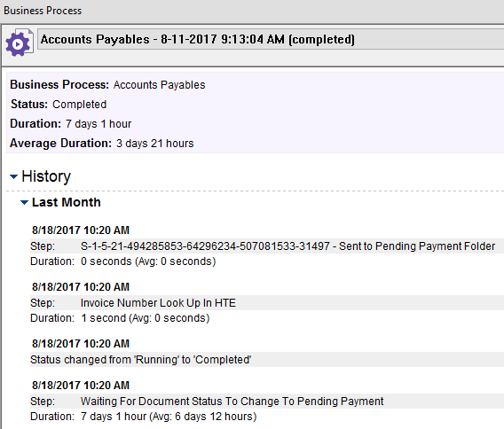Click the Status: Completed field
504x429 pixels.
pos(59,105)
